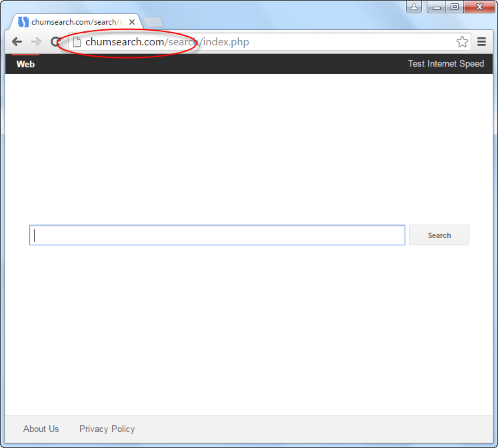Select the Web tab in the black bar
The height and width of the screenshot is (448, 498).
point(25,64)
